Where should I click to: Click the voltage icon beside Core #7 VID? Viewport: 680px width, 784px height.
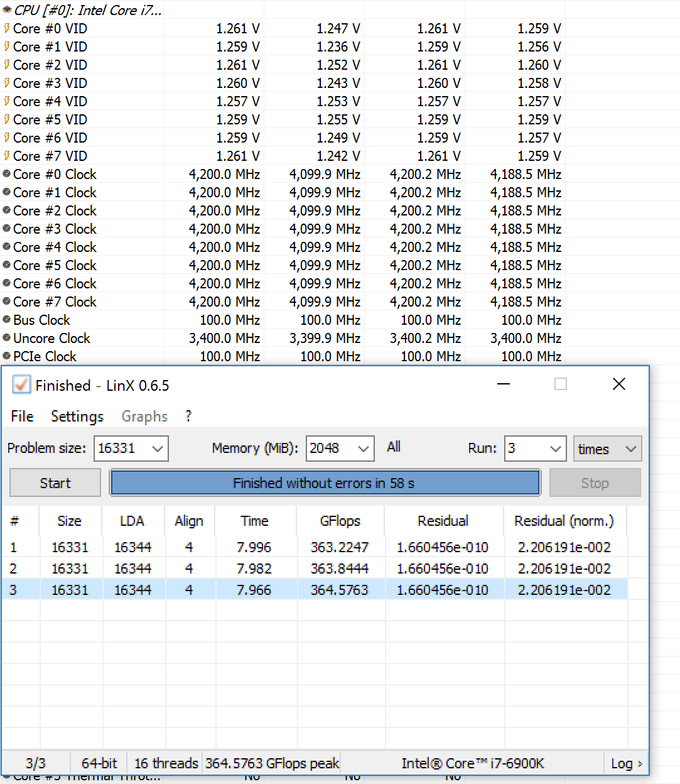7,156
